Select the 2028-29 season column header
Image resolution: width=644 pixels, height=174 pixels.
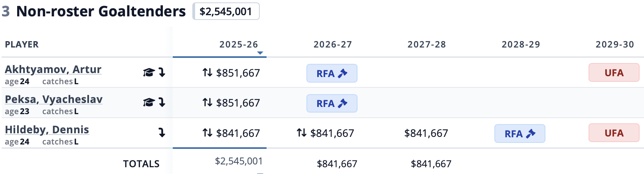(x=521, y=44)
